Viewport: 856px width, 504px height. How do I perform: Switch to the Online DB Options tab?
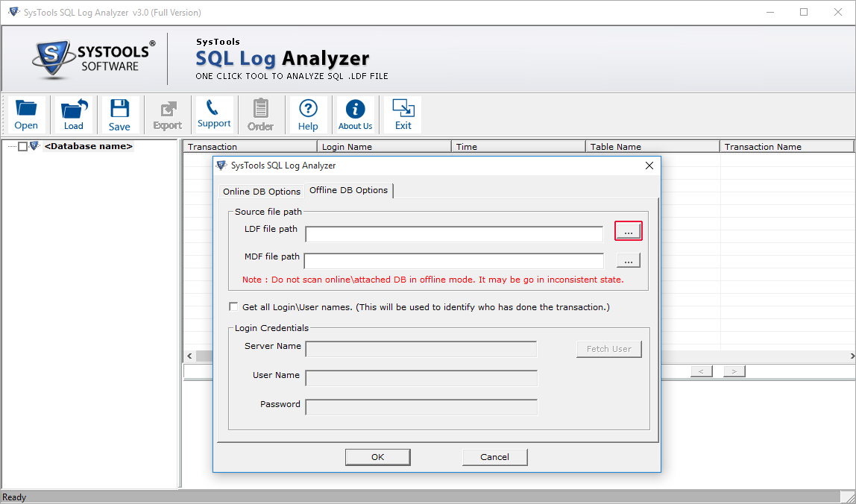pos(262,191)
